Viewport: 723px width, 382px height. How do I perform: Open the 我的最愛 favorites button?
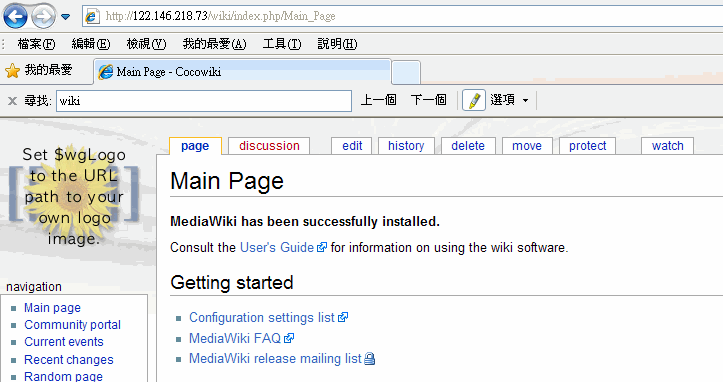click(x=48, y=70)
